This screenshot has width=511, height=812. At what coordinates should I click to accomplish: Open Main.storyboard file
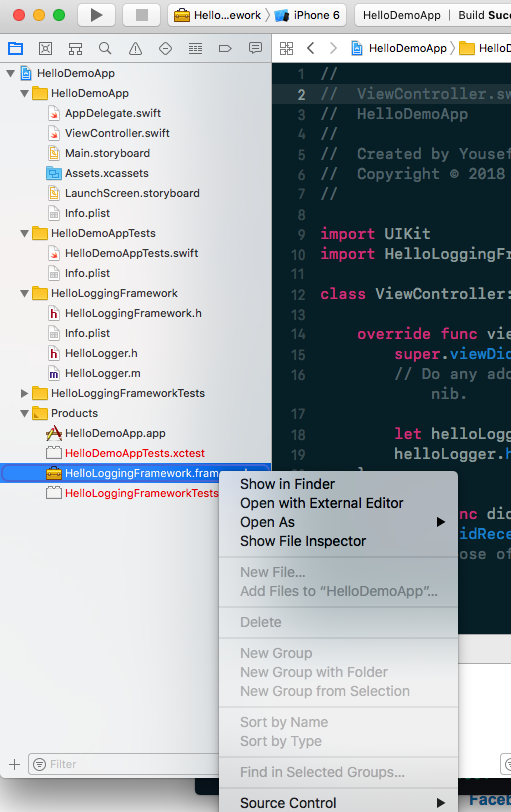[x=107, y=154]
